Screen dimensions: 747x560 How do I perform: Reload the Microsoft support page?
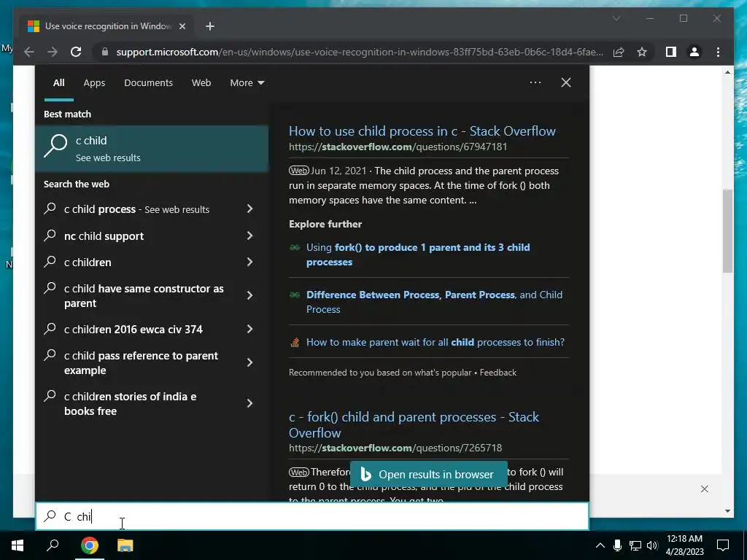[76, 52]
